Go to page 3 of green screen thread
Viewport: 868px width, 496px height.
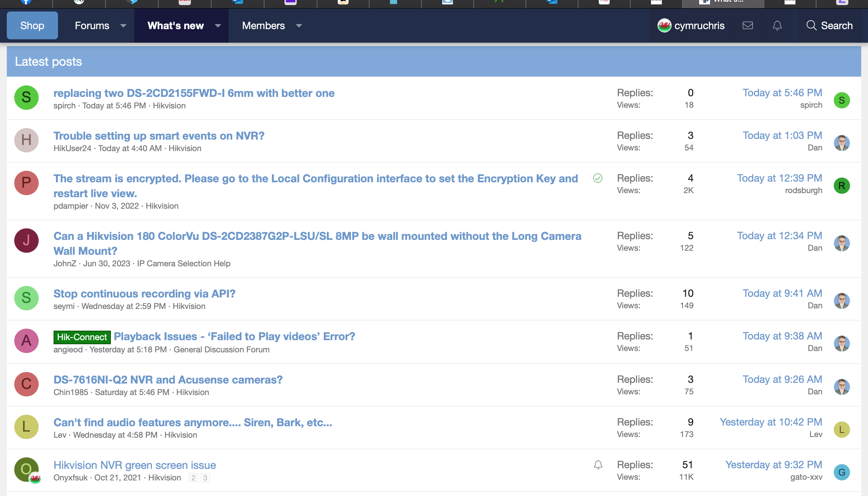click(x=205, y=478)
